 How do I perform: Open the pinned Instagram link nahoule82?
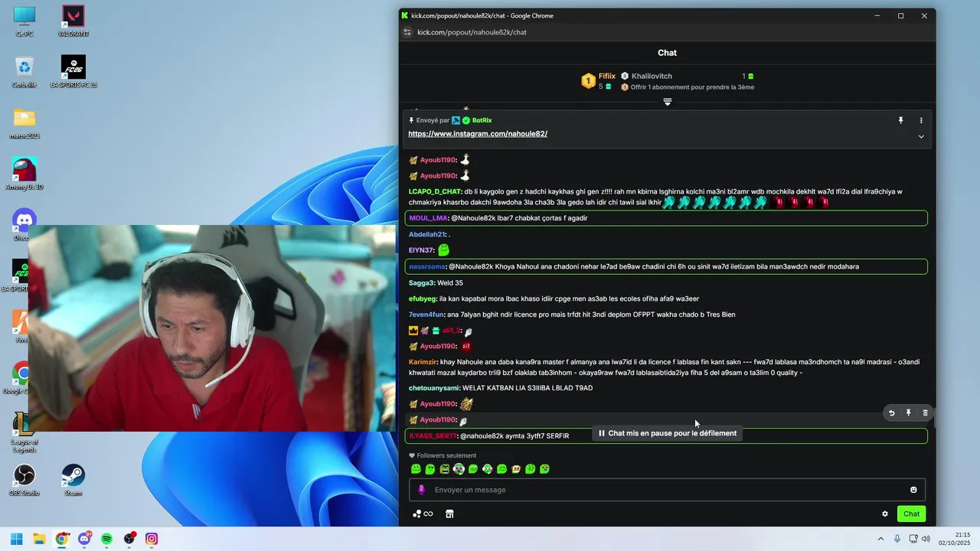(478, 134)
